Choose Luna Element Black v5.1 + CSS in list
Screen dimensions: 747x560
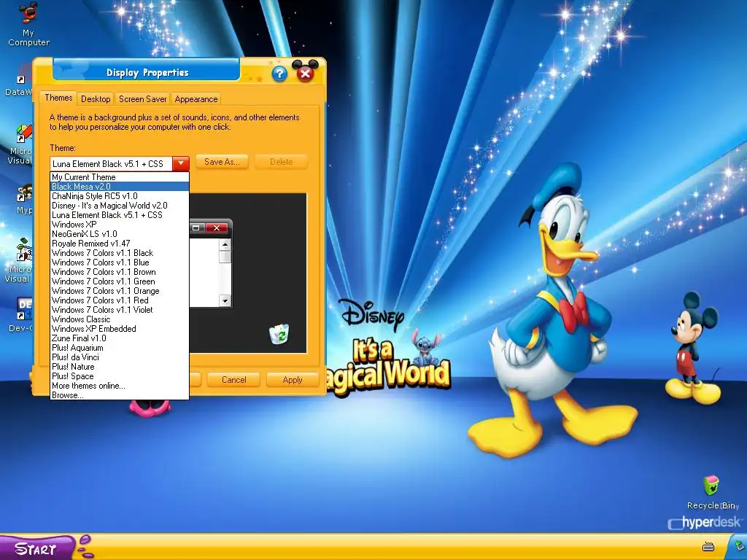click(120, 215)
